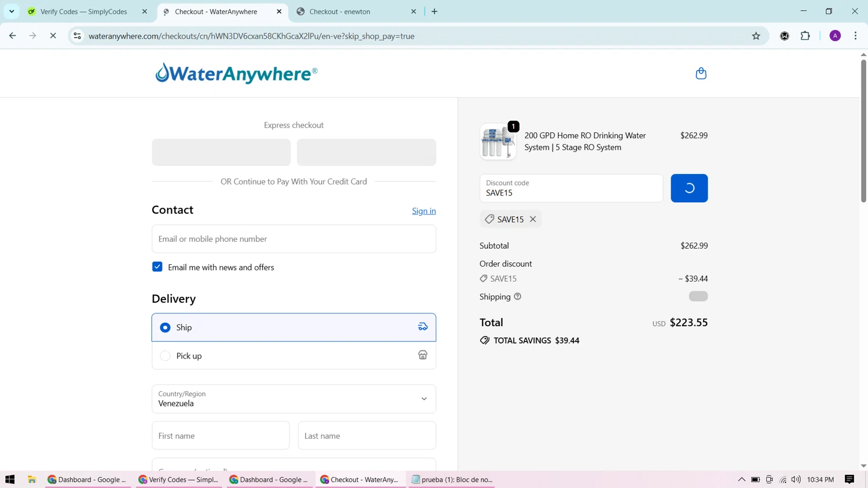Image resolution: width=868 pixels, height=488 pixels.
Task: Remove the applied SAVE15 discount tag
Action: click(x=533, y=219)
